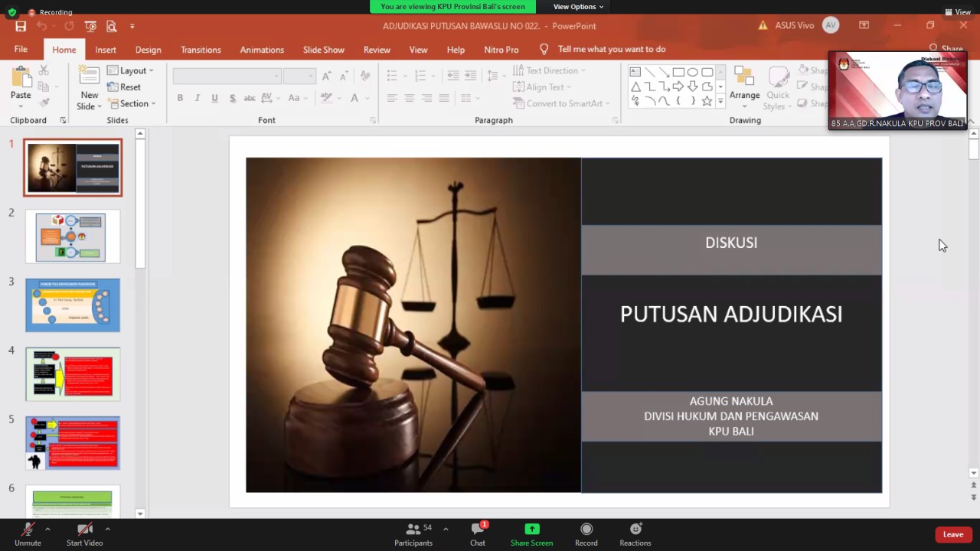The height and width of the screenshot is (551, 980).
Task: Click the Save icon in title bar
Action: [x=21, y=26]
